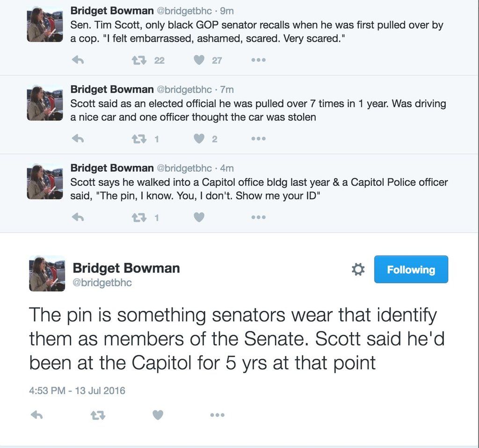The height and width of the screenshot is (448, 479).
Task: Click the blue Following button
Action: tap(411, 270)
